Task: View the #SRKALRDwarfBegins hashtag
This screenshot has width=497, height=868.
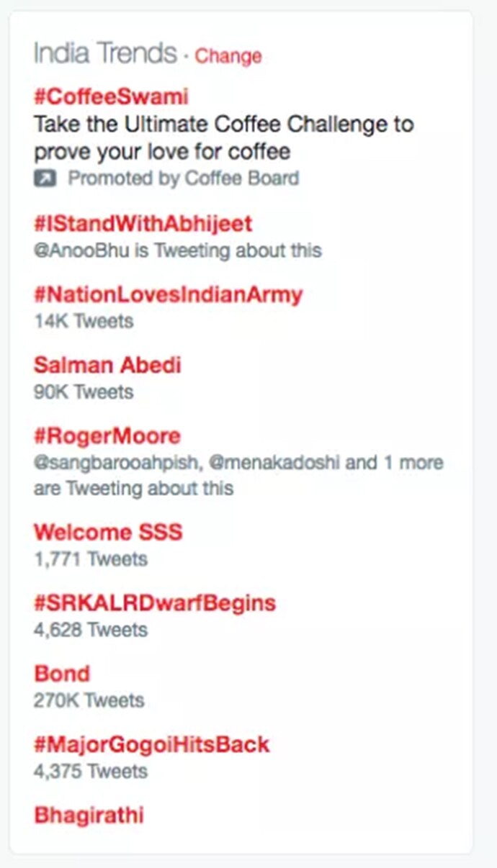Action: point(154,602)
